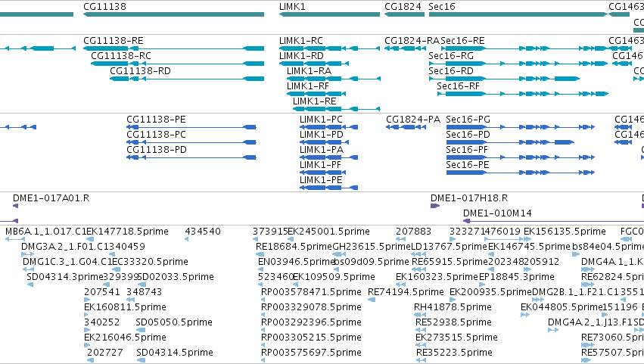Select the Sec16 gene bar

(x=518, y=14)
